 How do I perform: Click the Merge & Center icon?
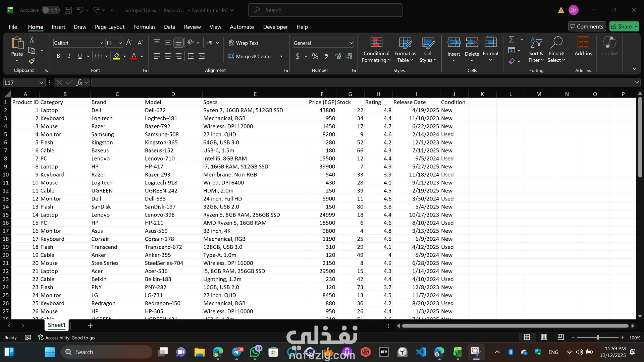[x=231, y=56]
